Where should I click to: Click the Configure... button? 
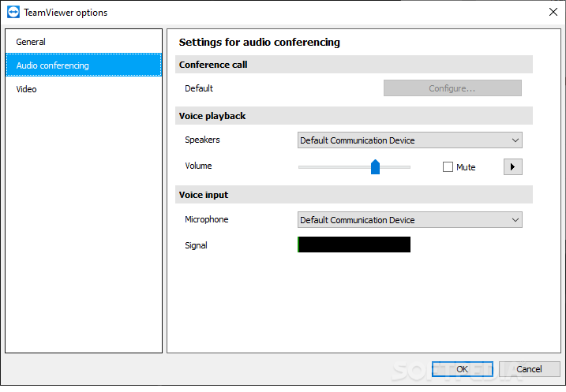[452, 88]
